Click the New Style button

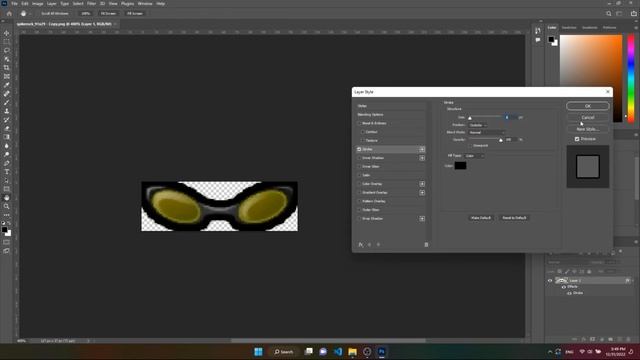[588, 129]
